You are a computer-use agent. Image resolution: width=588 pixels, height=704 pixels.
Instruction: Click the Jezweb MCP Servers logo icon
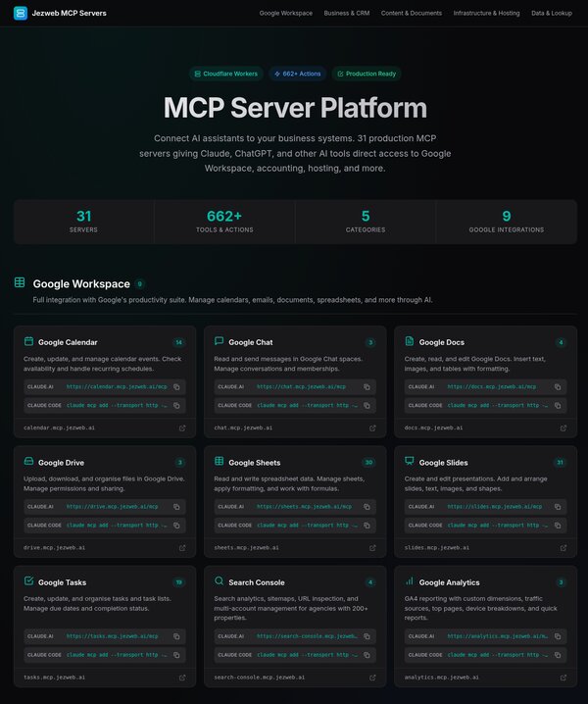(x=20, y=14)
